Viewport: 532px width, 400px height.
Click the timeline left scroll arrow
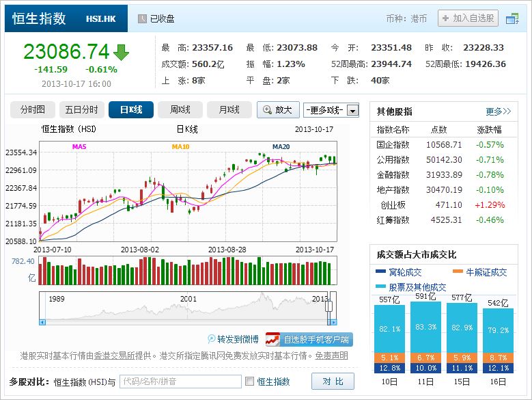coord(42,322)
